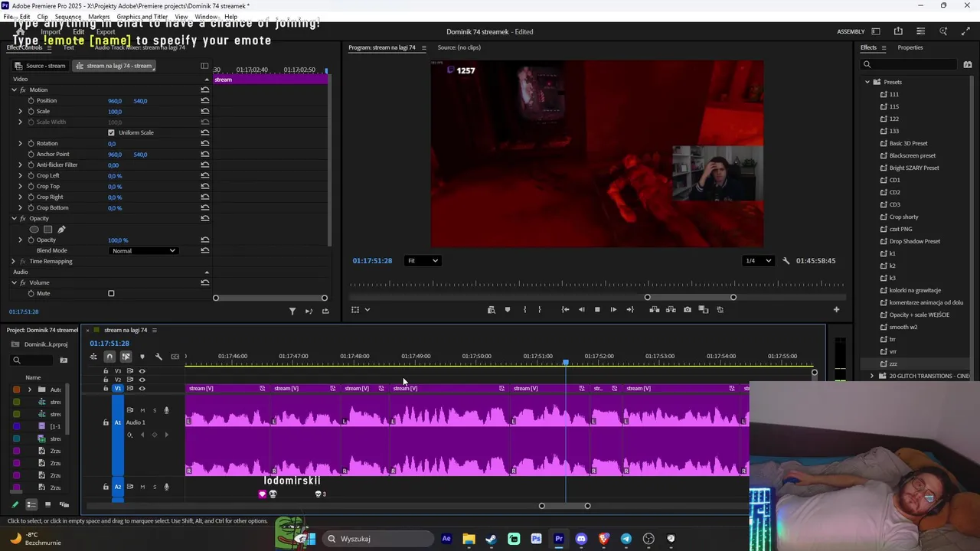Open the Markers menu

(x=99, y=16)
